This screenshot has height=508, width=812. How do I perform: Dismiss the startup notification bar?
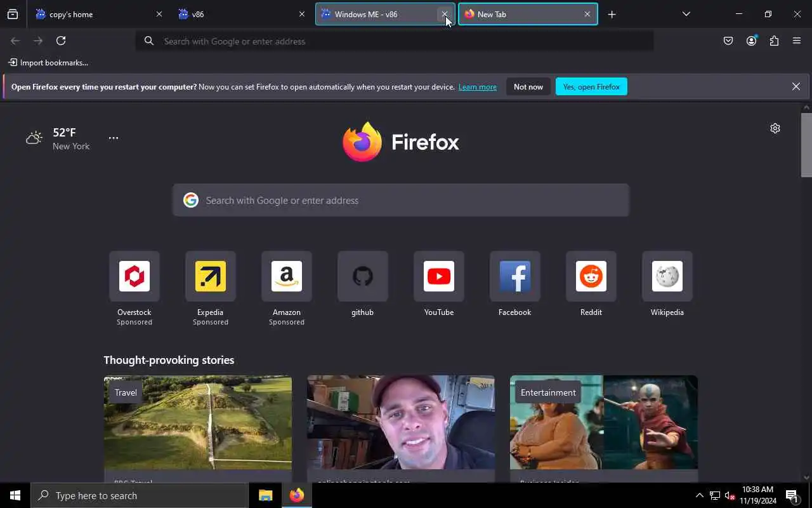click(x=796, y=86)
